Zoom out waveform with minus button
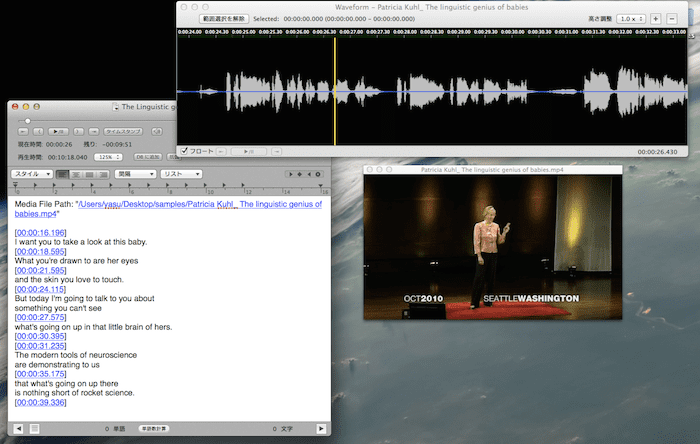This screenshot has height=444, width=700. coord(671,19)
